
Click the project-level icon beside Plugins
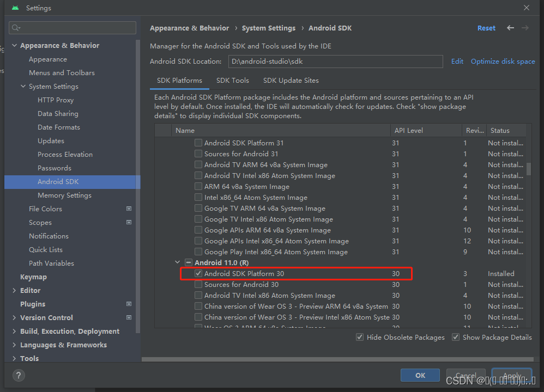pyautogui.click(x=129, y=304)
